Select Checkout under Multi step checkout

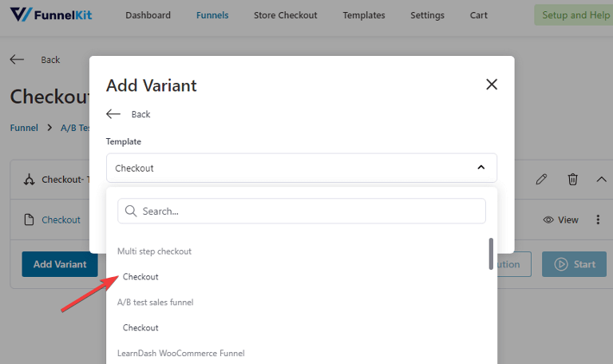pyautogui.click(x=140, y=277)
